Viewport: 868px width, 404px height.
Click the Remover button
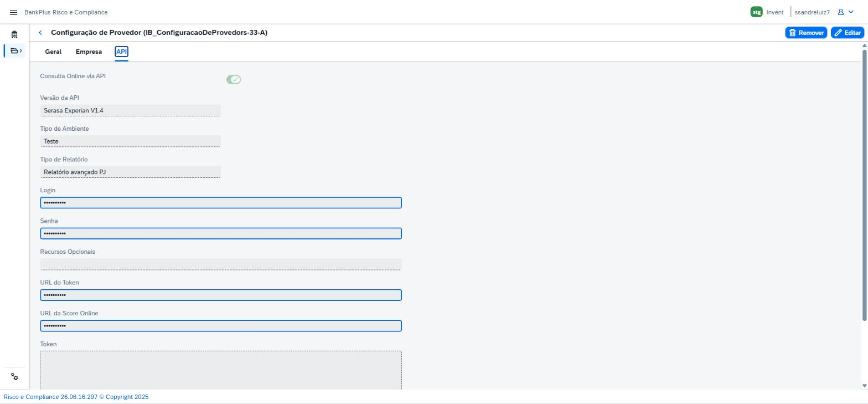click(806, 33)
